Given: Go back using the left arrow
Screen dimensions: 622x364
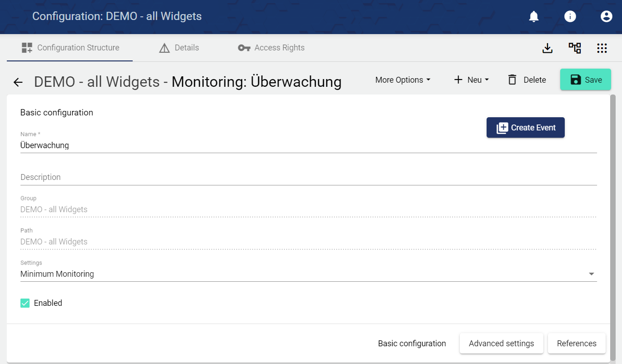Looking at the screenshot, I should (18, 82).
